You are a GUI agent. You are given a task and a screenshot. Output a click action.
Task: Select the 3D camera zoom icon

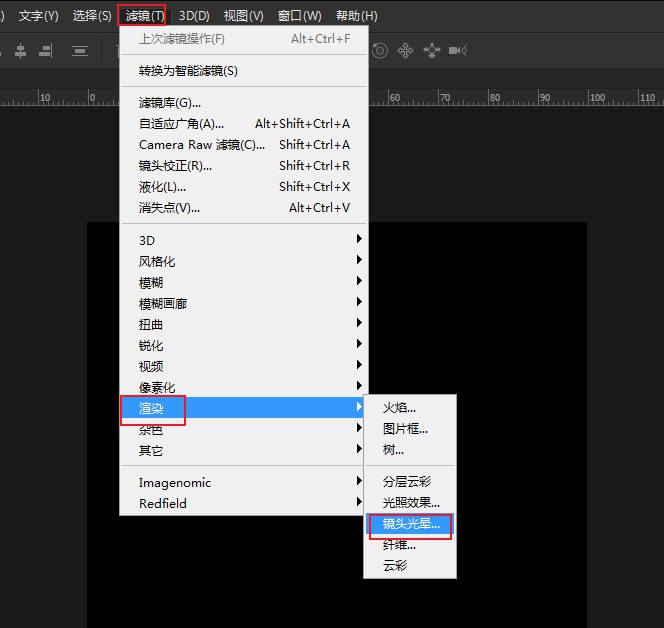(x=458, y=51)
